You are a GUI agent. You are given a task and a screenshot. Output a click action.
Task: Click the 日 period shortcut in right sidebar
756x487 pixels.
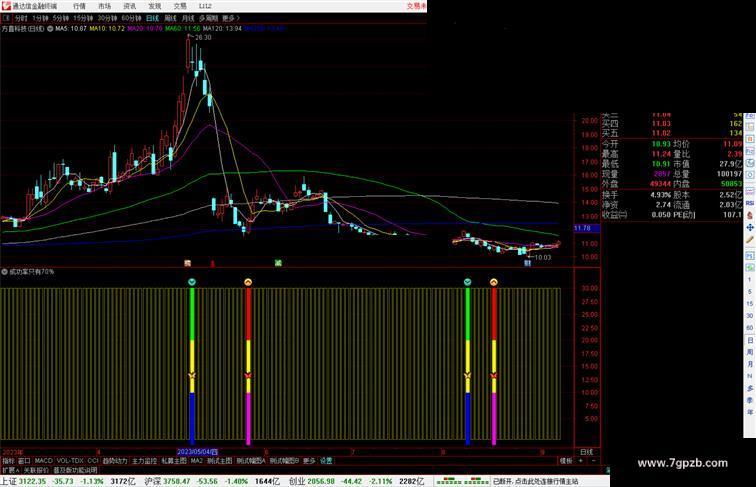click(750, 340)
